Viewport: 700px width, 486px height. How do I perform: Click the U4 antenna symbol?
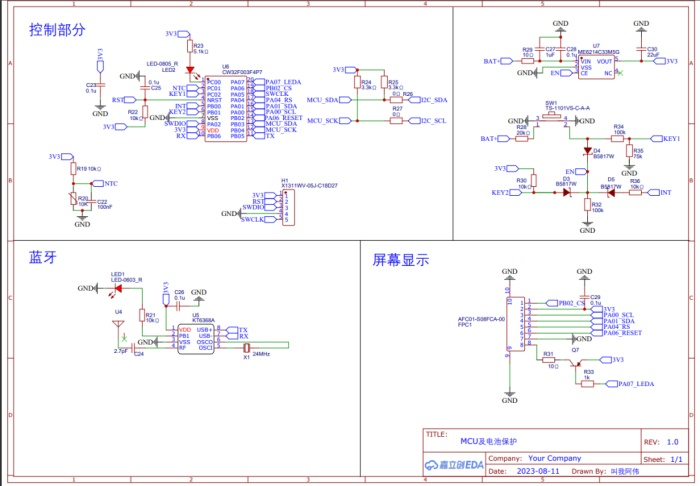pos(119,327)
